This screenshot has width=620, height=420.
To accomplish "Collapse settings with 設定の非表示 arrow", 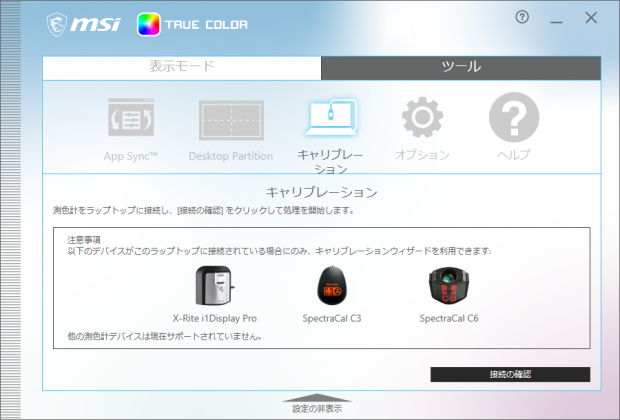I will coord(317,397).
